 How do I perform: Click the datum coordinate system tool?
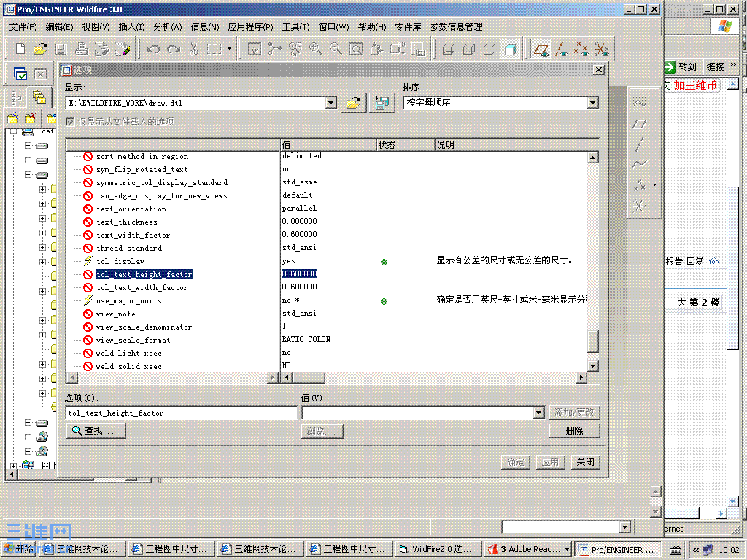point(638,206)
